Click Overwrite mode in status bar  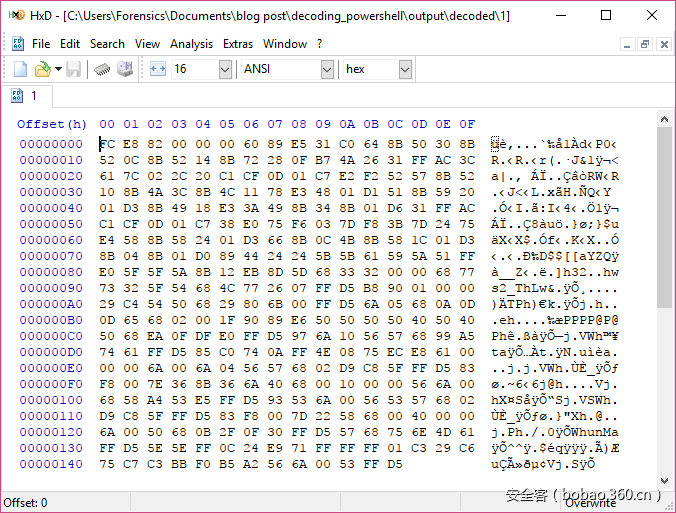click(591, 503)
